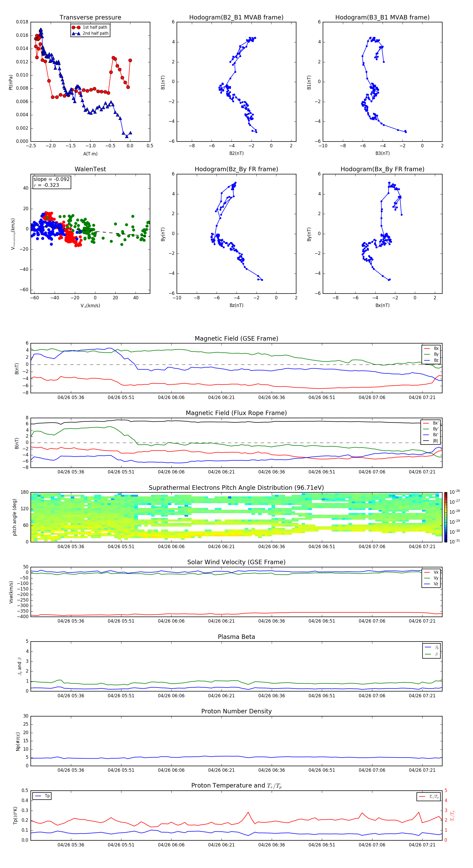The image size is (473, 868).
Task: Click the pitch angle color scale bar
Action: [x=446, y=517]
